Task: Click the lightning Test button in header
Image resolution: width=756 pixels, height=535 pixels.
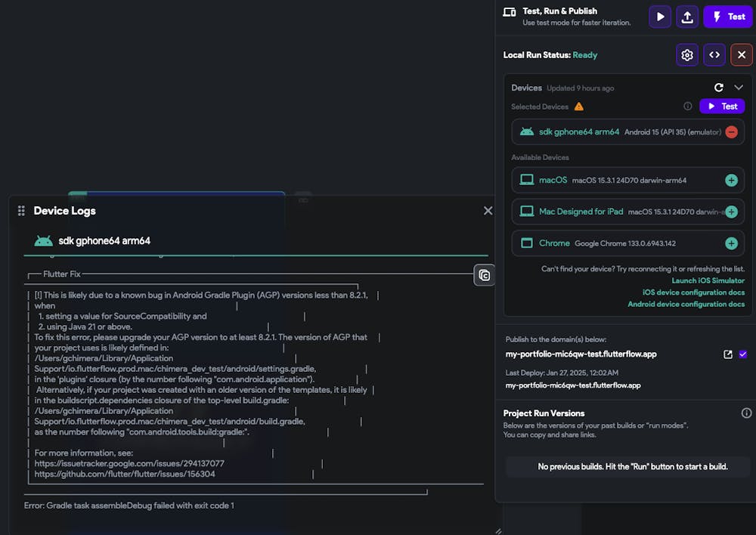Action: (728, 17)
